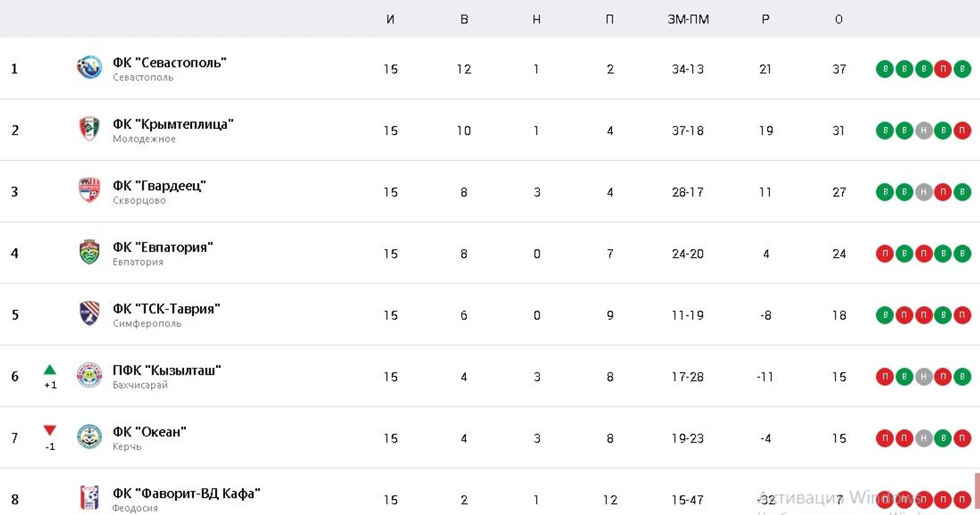
Task: Click the Gvardeets club emblem
Action: click(x=89, y=191)
